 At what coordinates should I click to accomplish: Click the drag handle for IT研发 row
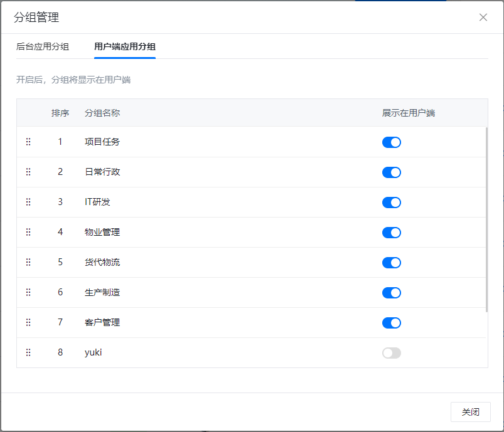click(x=28, y=202)
